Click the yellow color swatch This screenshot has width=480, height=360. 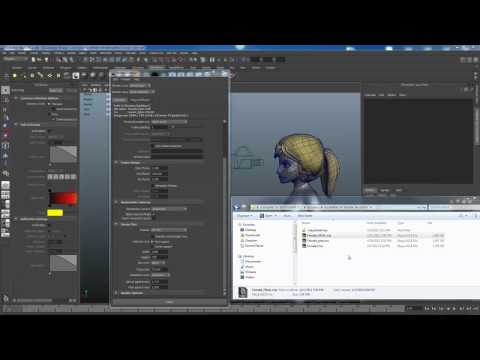(55, 213)
